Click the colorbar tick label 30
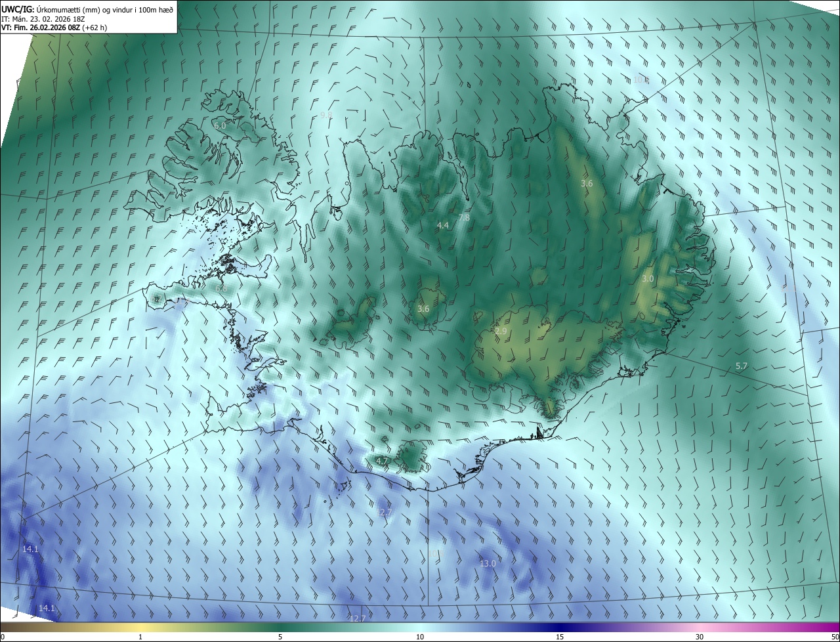 coord(700,637)
